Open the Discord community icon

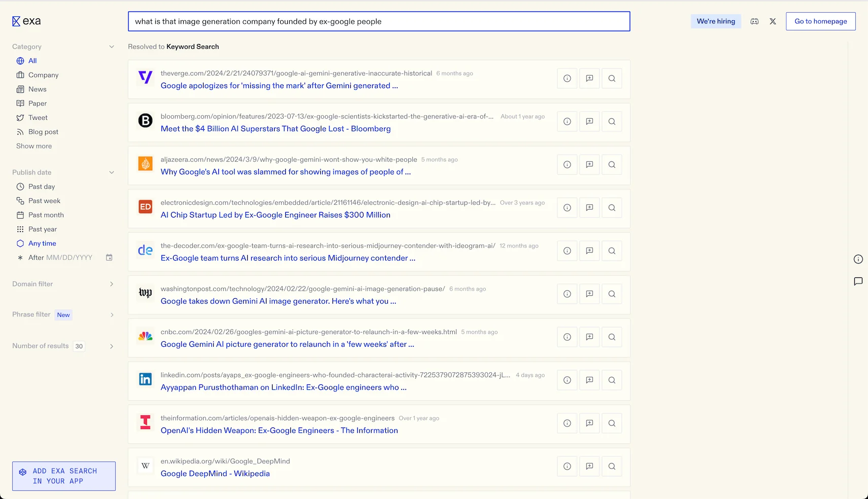coord(754,21)
